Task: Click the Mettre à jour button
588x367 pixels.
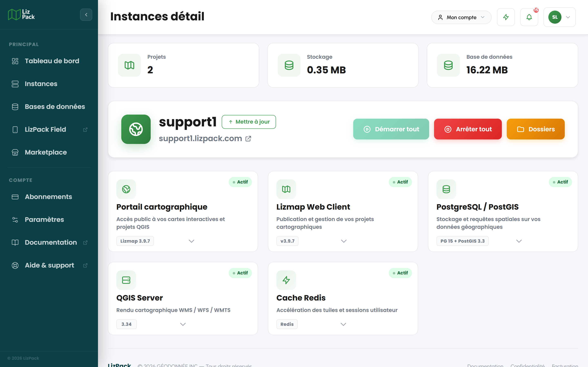Action: [249, 122]
